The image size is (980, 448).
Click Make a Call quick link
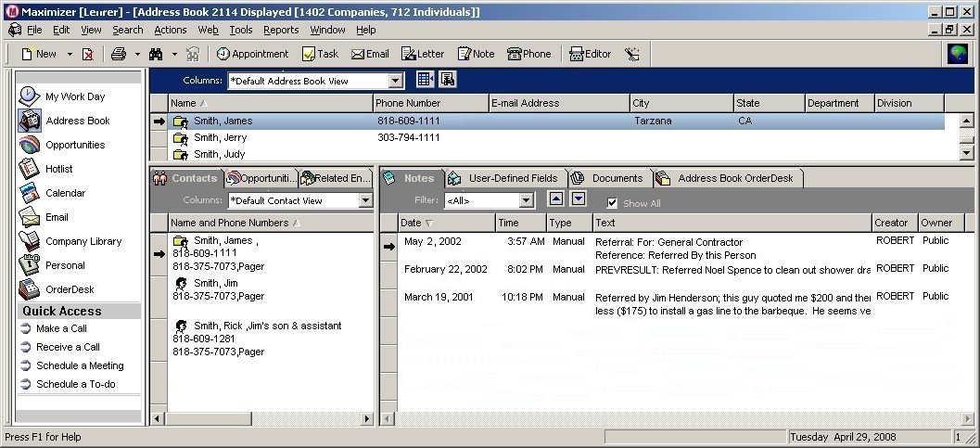click(61, 328)
